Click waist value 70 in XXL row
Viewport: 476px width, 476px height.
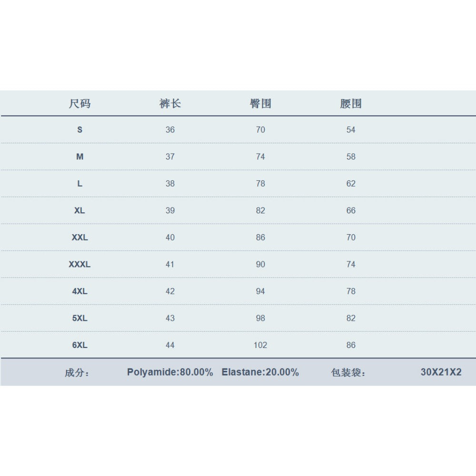pos(351,237)
